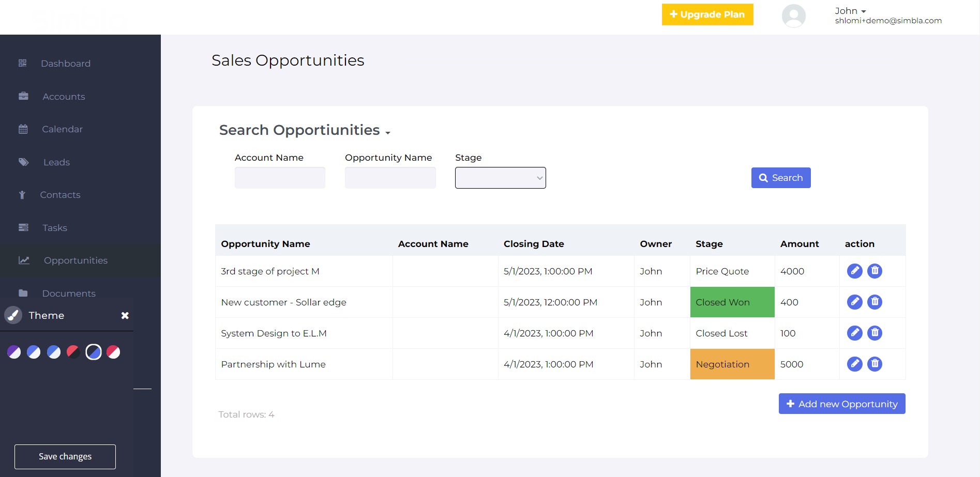Edit System Design to E.L.M opportunity
This screenshot has width=980, height=477.
click(x=855, y=333)
